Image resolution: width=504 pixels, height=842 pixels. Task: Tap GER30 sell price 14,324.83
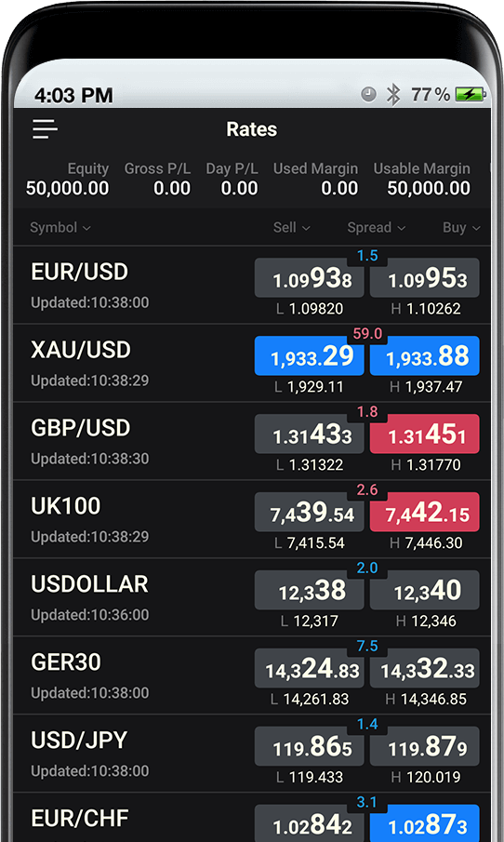[309, 669]
